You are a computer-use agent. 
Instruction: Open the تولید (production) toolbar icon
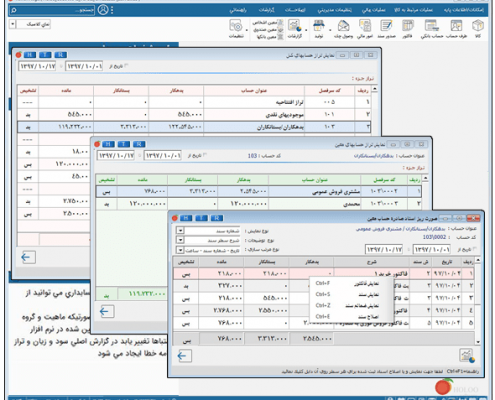coord(319,29)
